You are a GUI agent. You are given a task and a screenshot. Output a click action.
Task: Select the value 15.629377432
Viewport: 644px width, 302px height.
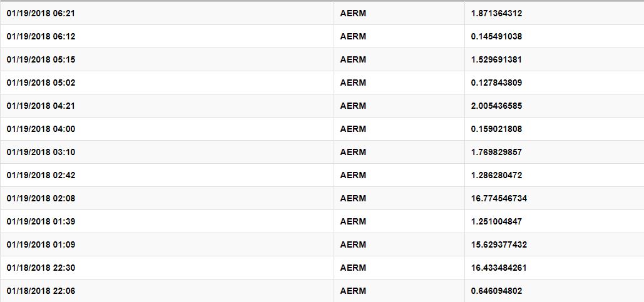point(499,244)
